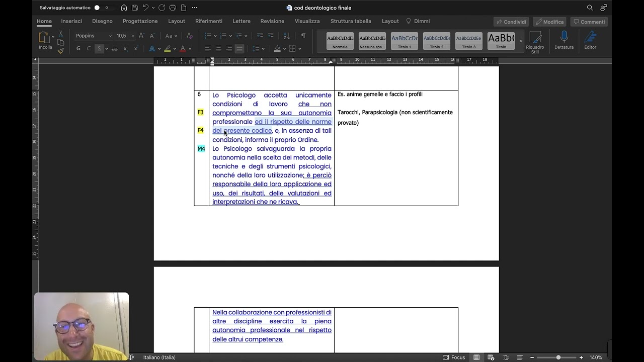The image size is (644, 362).
Task: Open the font color dropdown arrow
Action: coord(190,49)
